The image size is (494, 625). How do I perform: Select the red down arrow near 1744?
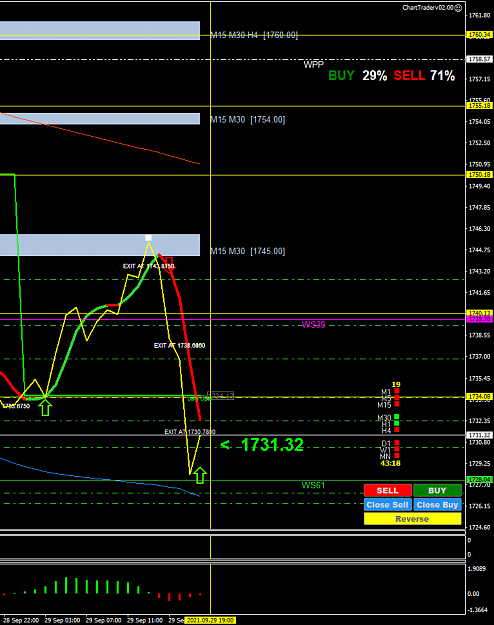click(x=169, y=264)
